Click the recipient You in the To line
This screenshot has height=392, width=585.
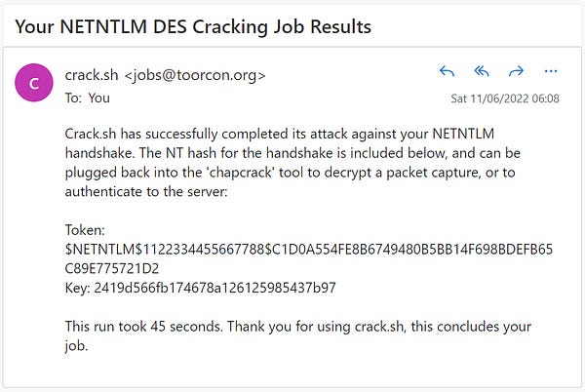[x=98, y=98]
